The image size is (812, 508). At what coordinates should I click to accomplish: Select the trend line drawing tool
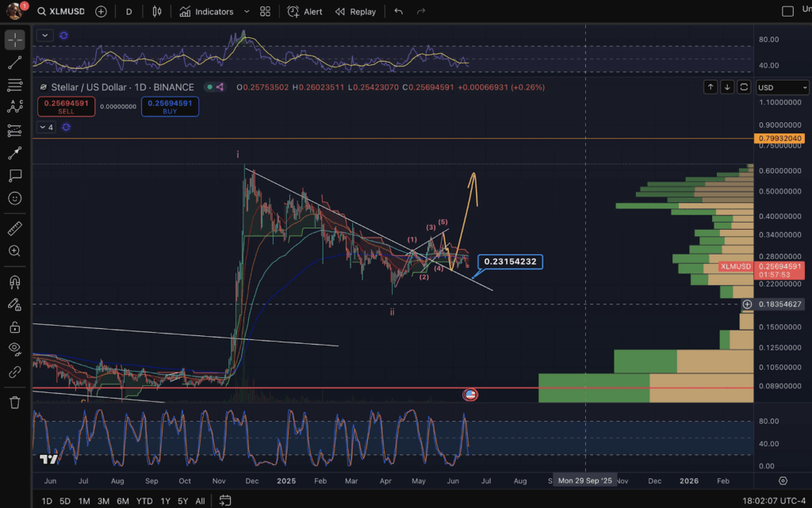15,63
